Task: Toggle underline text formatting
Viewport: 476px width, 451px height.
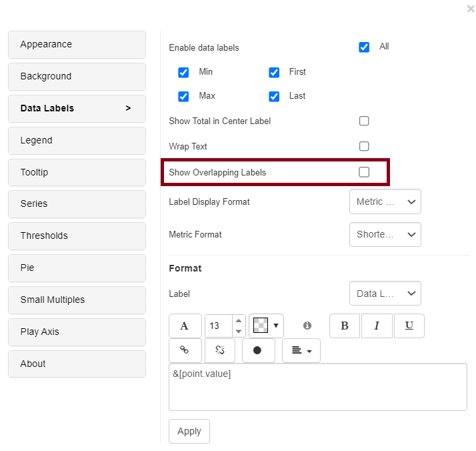Action: point(409,326)
